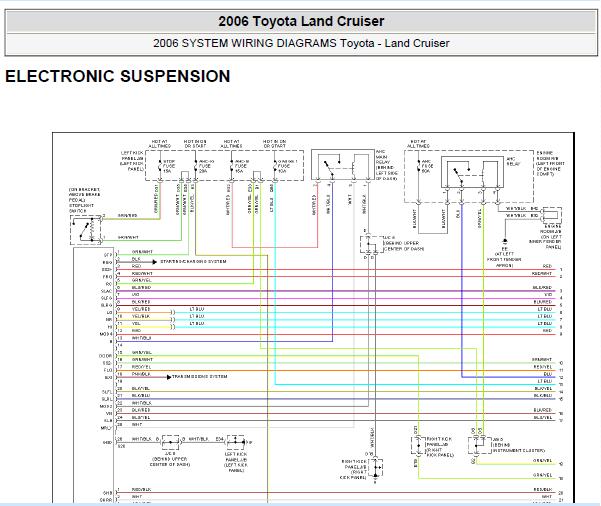This screenshot has height=506, width=601.
Task: Click the blue wire below the AHC relay
Action: (x=461, y=289)
